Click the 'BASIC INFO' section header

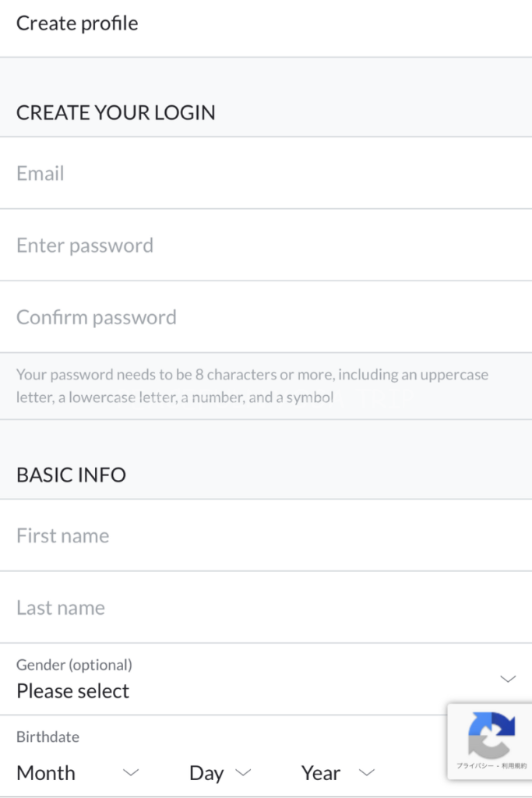[x=71, y=475]
